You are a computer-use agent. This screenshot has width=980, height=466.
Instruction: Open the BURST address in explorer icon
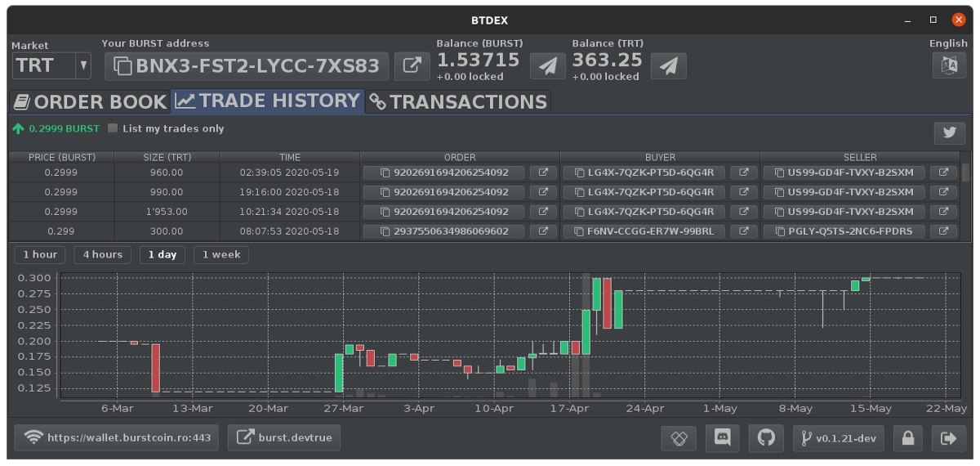tap(412, 66)
